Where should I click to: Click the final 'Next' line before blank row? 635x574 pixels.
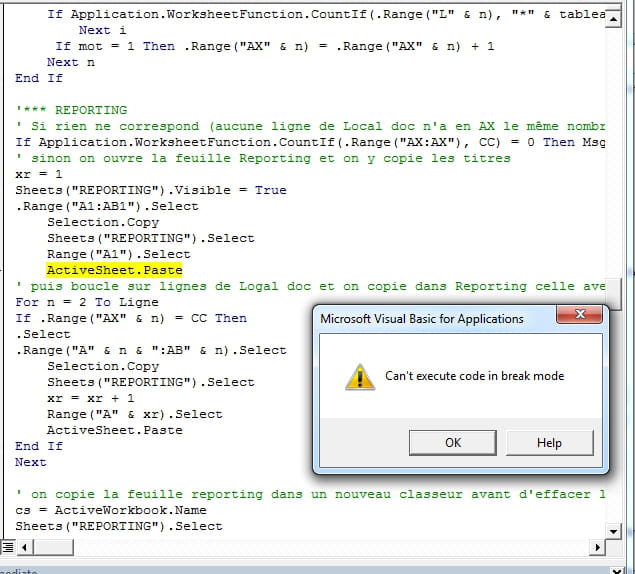(31, 462)
